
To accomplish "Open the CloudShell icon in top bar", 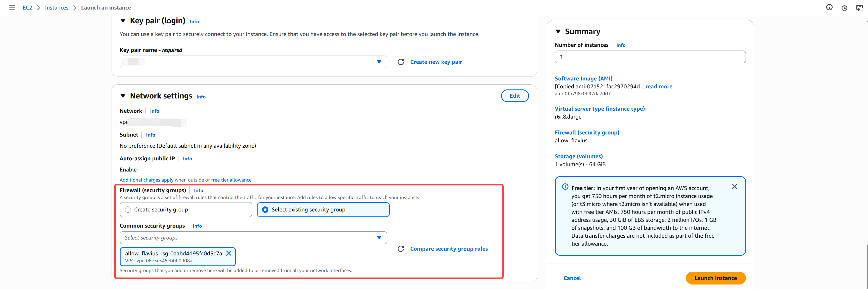I will coord(859,8).
